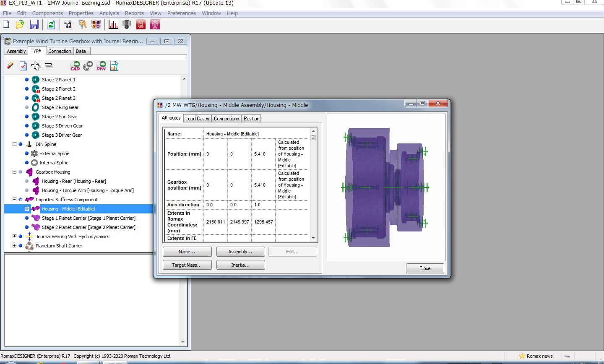The image size is (604, 364).
Task: Click the mail icon in the status bar
Action: click(567, 356)
